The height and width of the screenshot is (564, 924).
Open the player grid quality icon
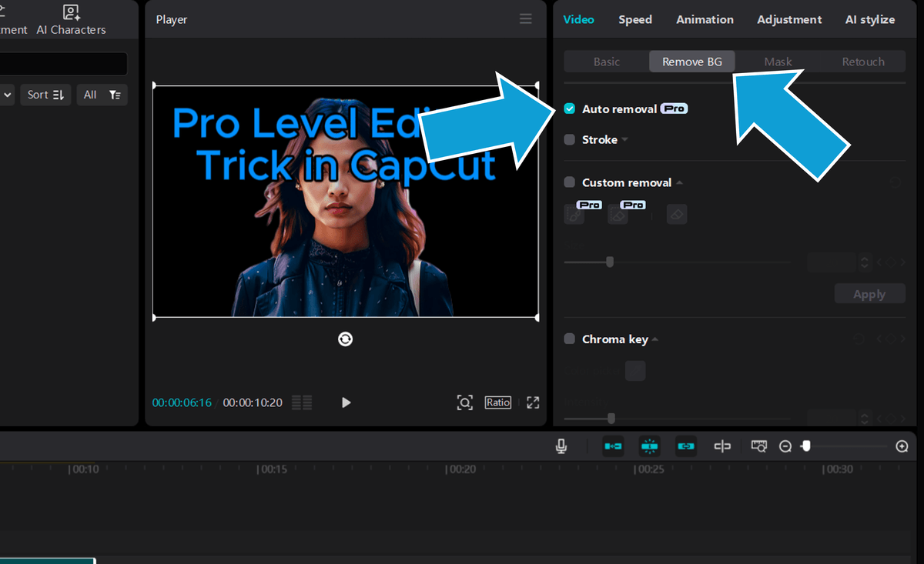coord(303,402)
